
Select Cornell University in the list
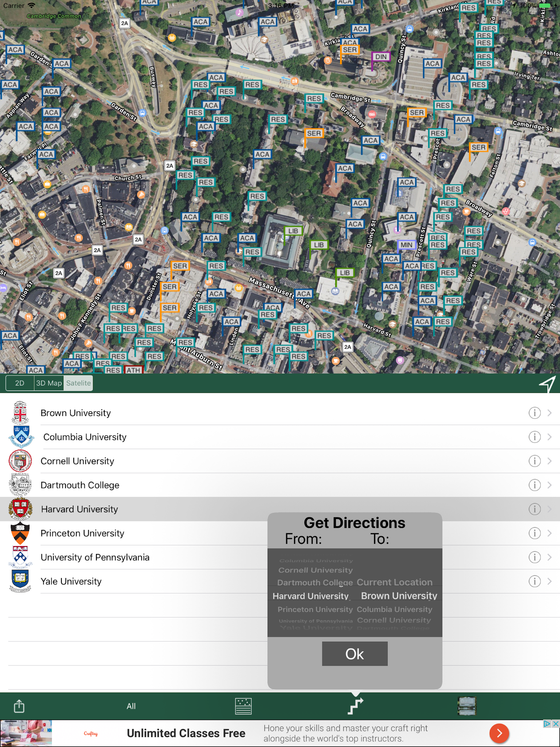[x=280, y=461]
